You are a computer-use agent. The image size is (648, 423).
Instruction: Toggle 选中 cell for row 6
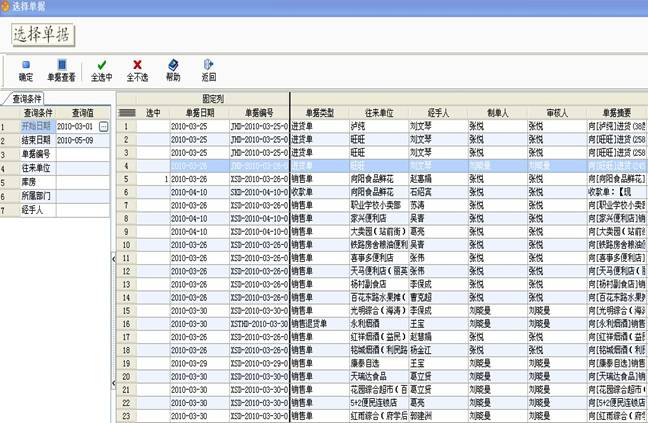(153, 192)
